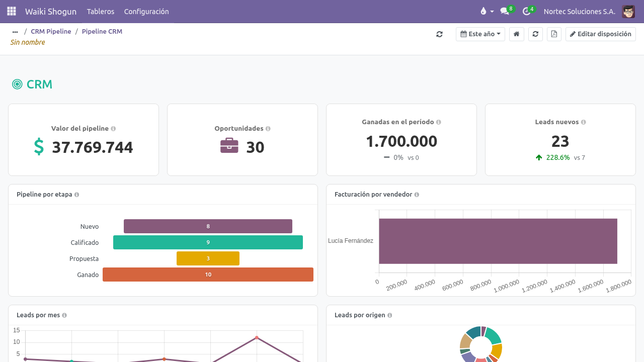The height and width of the screenshot is (362, 644).
Task: Click the info icon next to Leads por origen
Action: (389, 315)
